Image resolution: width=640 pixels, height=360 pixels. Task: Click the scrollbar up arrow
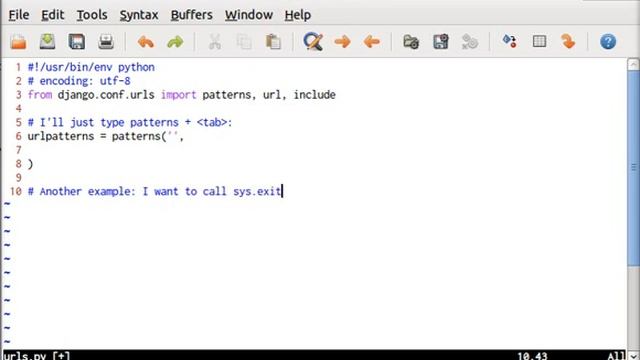coord(633,64)
